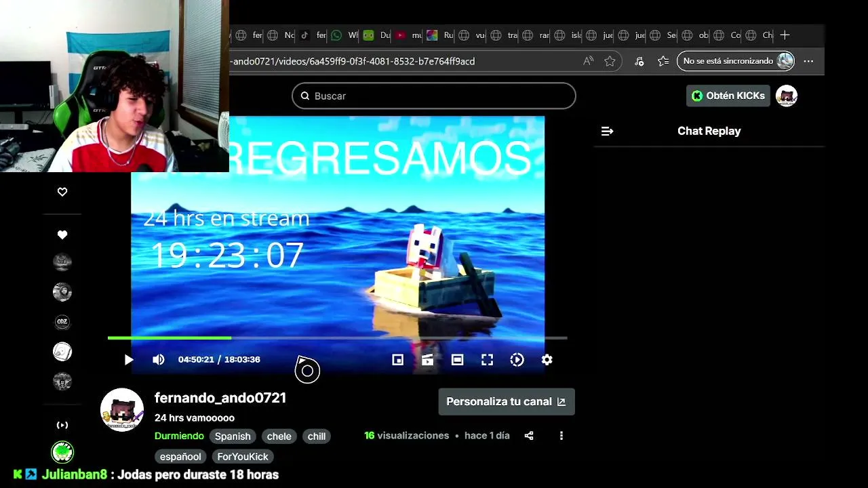Click Personaliza tu canal button
This screenshot has width=868, height=488.
507,402
